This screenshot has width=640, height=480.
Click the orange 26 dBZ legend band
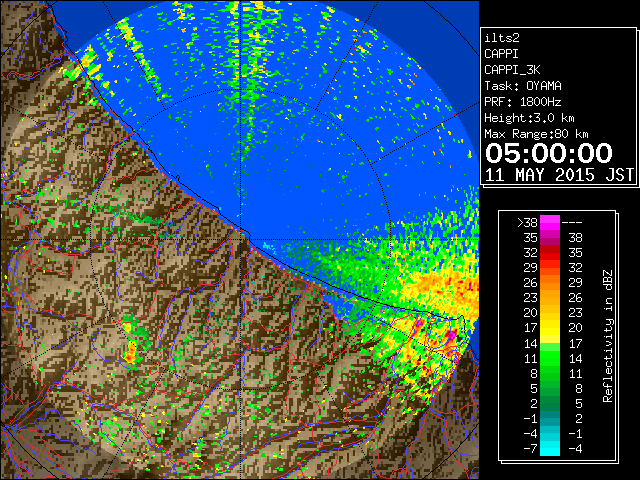click(550, 283)
